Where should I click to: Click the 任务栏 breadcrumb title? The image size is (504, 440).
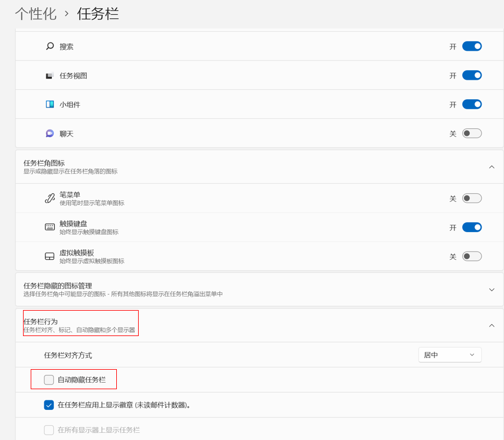point(98,14)
